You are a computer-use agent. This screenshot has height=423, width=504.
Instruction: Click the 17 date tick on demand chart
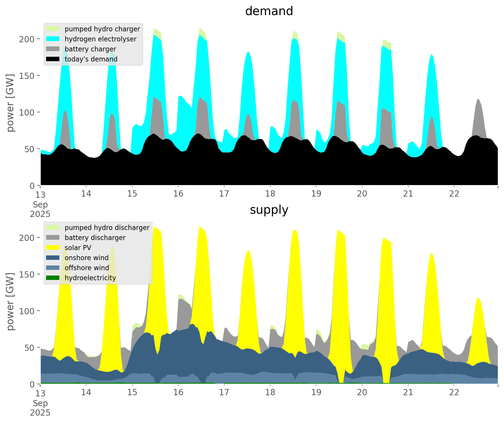point(224,194)
